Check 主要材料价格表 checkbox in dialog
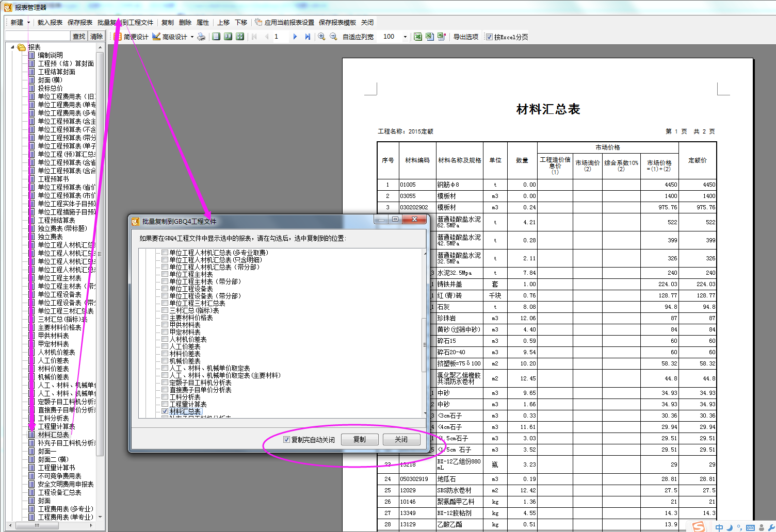The image size is (776, 532). (165, 318)
